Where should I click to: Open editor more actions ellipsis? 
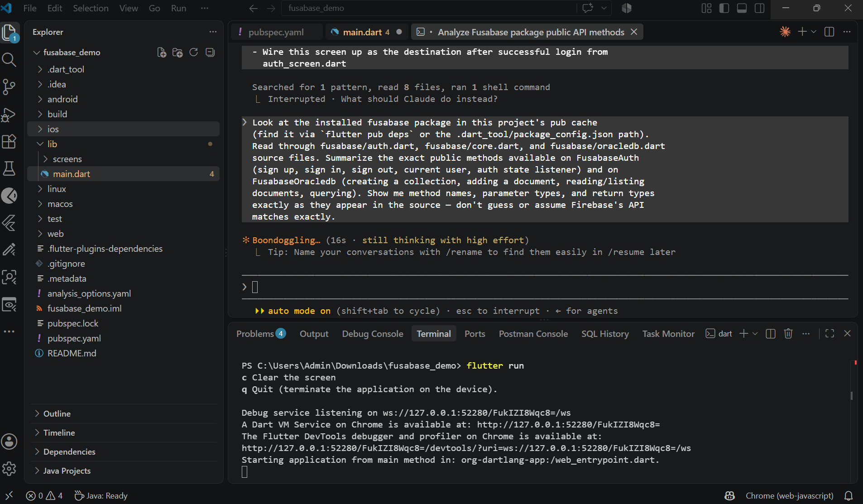(847, 32)
